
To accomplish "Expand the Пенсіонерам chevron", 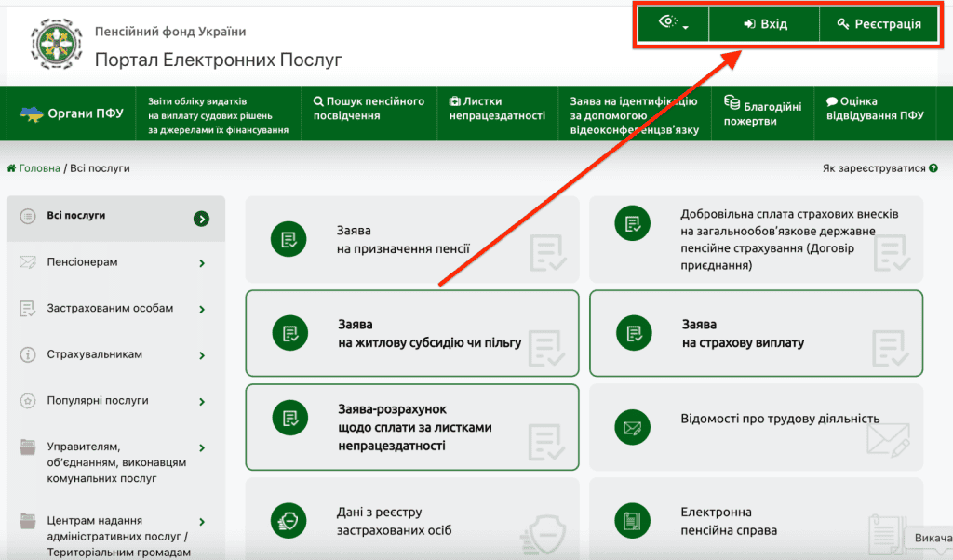I will pos(202,263).
